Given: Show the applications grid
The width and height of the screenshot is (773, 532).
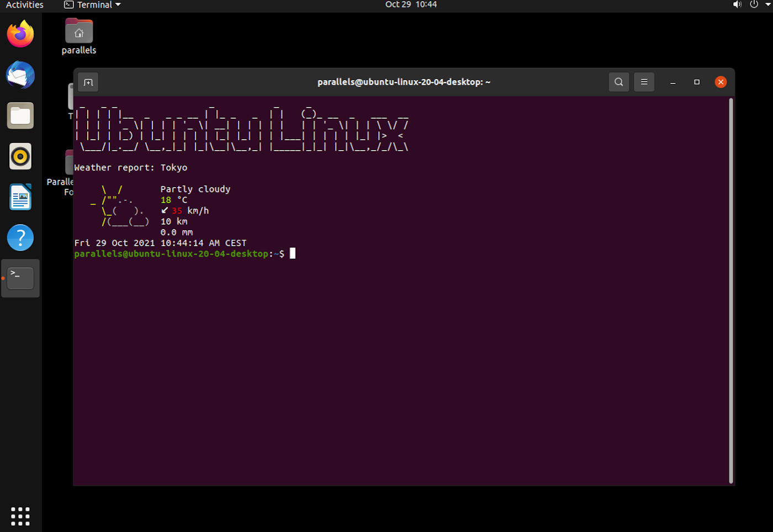Looking at the screenshot, I should (x=20, y=516).
